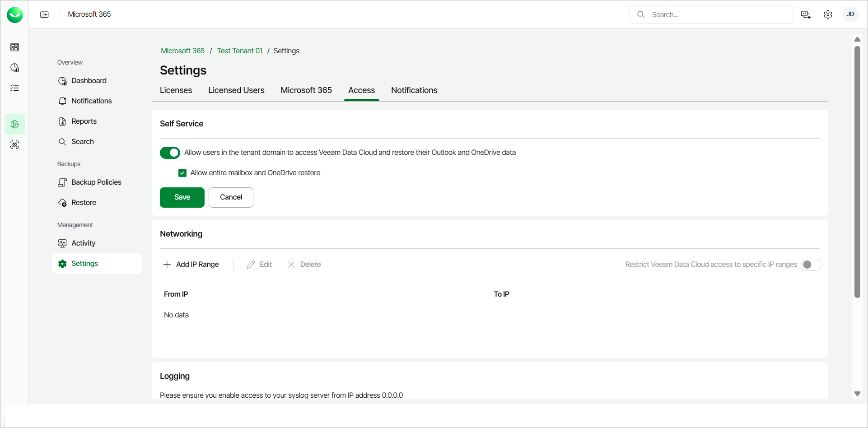
Task: Switch to the Licensed Users tab
Action: coord(236,90)
